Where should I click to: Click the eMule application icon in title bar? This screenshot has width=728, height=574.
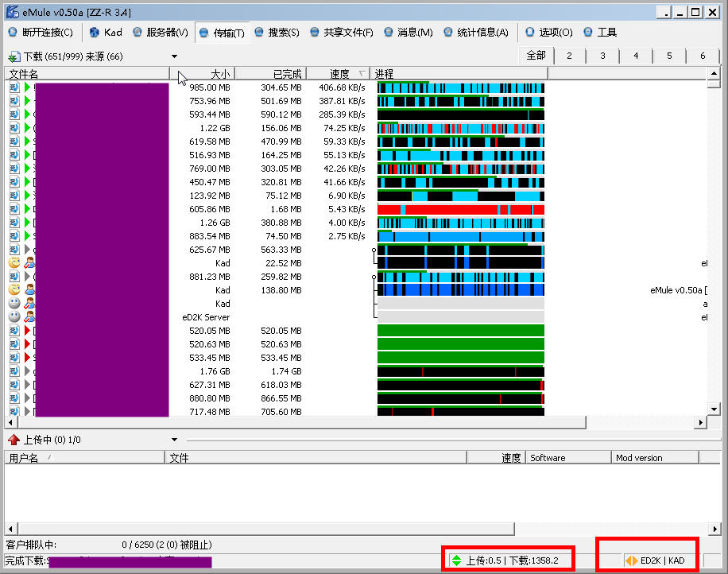13,12
